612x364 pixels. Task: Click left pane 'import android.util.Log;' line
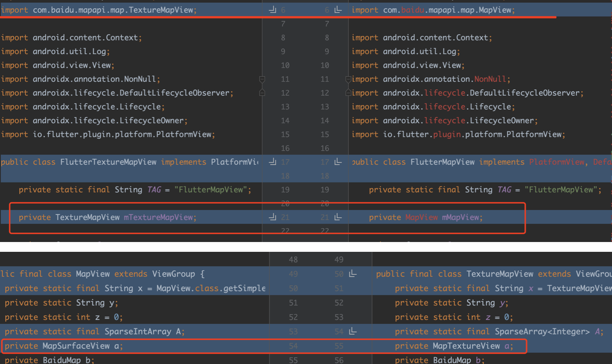pyautogui.click(x=55, y=51)
